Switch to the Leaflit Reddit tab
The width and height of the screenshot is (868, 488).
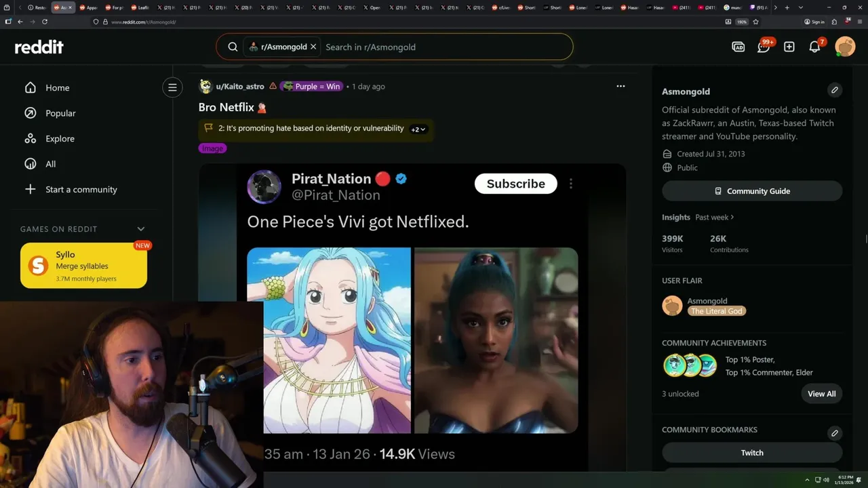[x=140, y=7]
